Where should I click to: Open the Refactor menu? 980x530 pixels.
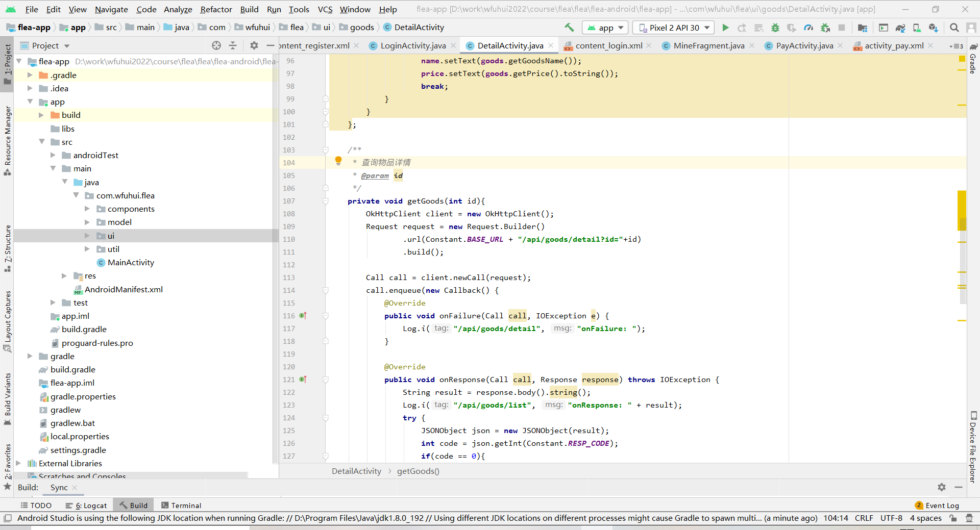pos(216,9)
